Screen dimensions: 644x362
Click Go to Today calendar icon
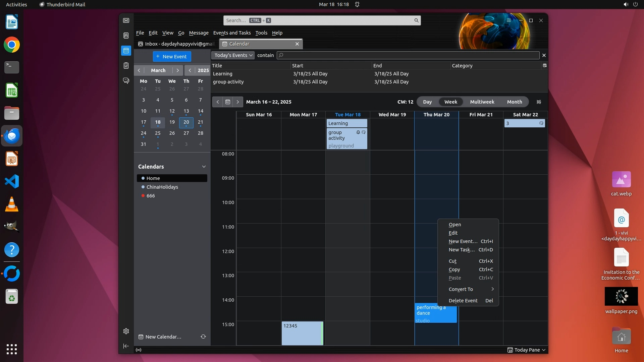(228, 102)
